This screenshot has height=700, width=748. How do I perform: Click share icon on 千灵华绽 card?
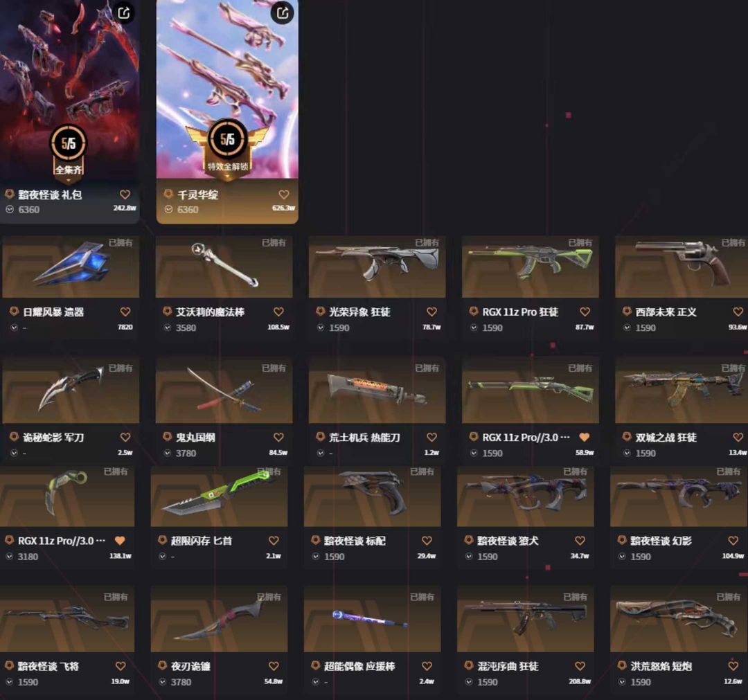283,13
